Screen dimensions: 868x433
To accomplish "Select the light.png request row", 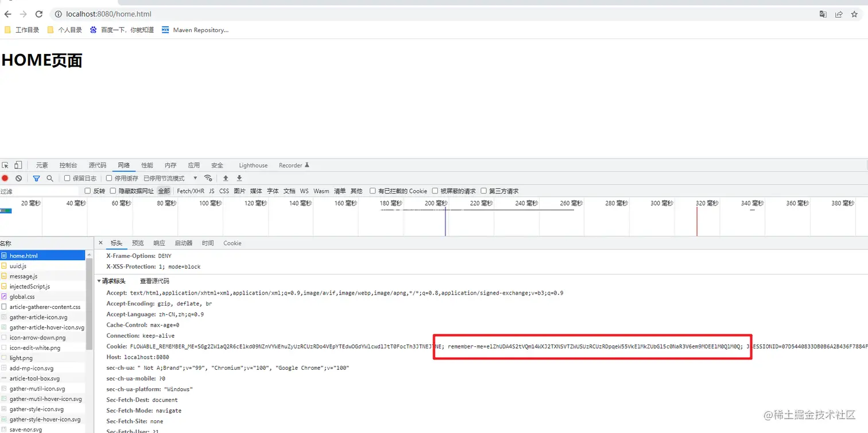I will [x=42, y=358].
